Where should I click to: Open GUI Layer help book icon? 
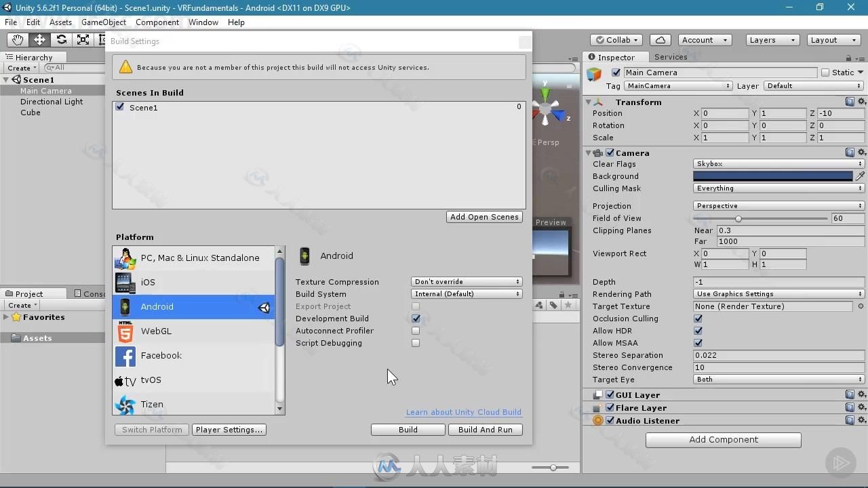click(x=850, y=394)
